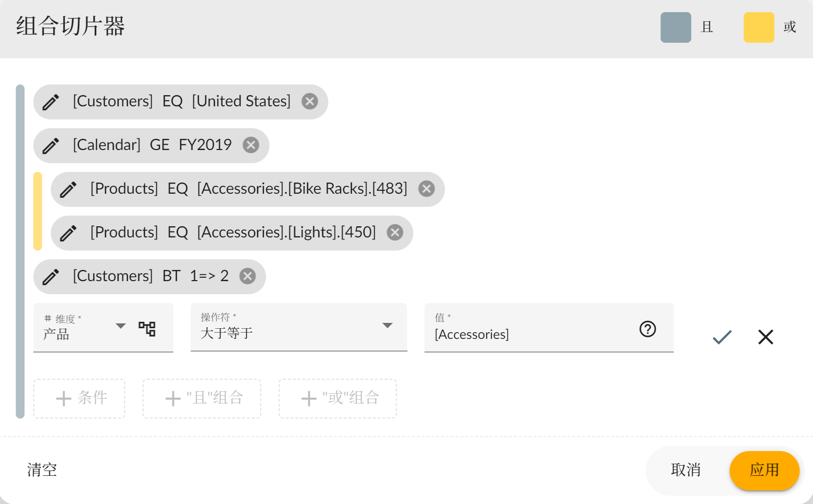Edit the Lights product condition
The width and height of the screenshot is (813, 504).
click(x=69, y=233)
